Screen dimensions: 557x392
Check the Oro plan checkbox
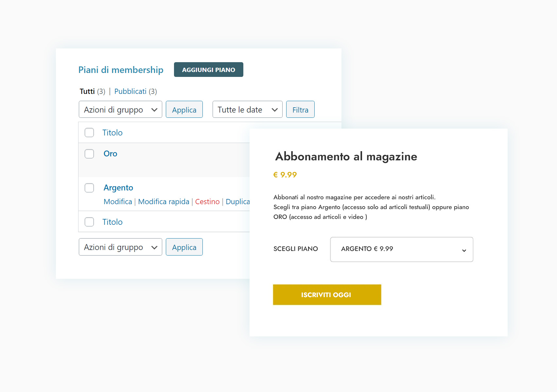tap(89, 154)
